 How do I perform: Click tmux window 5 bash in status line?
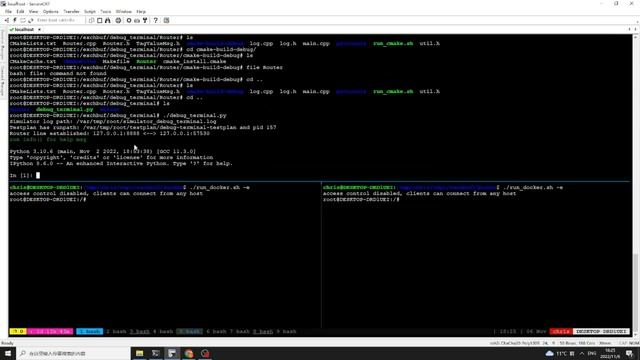pos(189,331)
